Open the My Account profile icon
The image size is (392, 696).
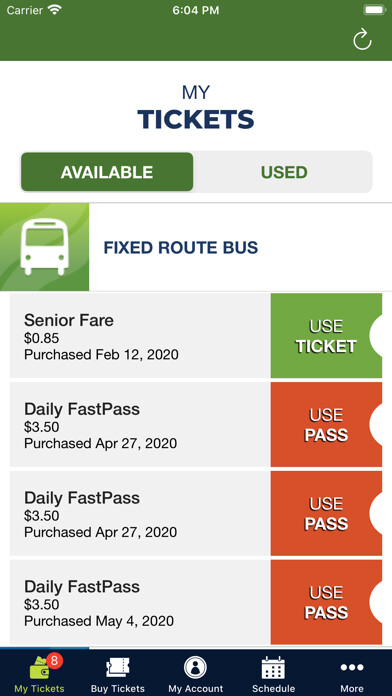196,668
